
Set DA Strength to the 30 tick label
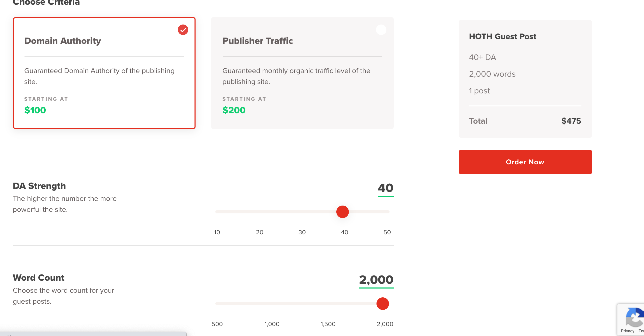click(x=302, y=232)
